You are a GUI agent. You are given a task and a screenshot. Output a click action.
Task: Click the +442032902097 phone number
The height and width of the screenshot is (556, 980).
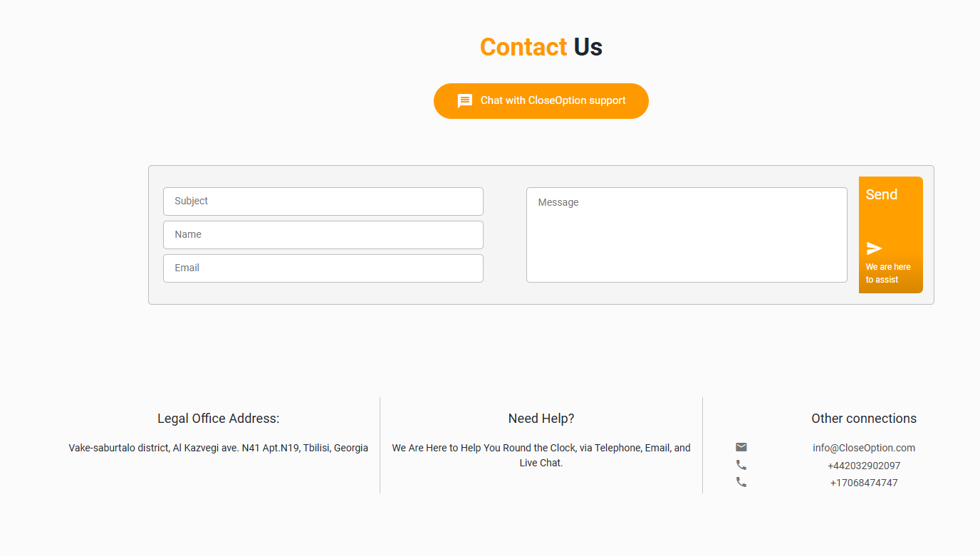[863, 466]
